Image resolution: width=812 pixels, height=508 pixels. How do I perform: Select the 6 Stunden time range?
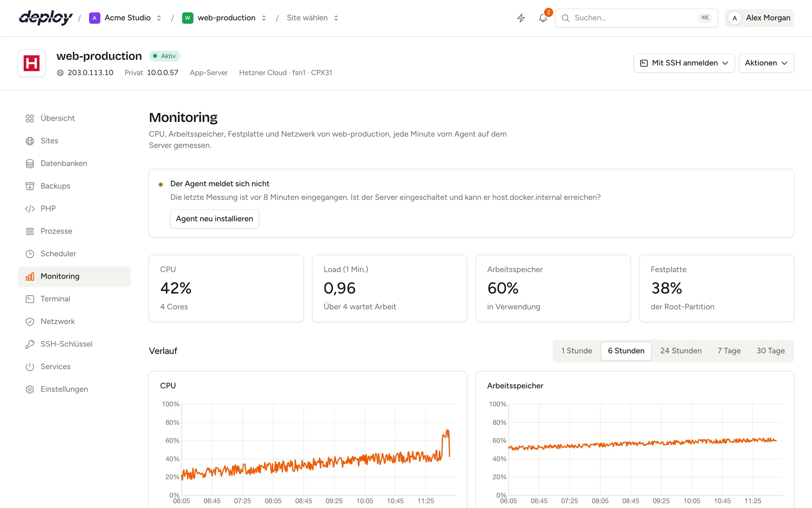(626, 351)
